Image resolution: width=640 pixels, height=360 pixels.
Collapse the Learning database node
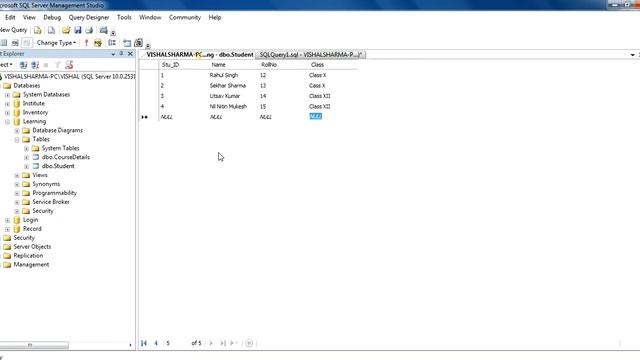pos(7,122)
